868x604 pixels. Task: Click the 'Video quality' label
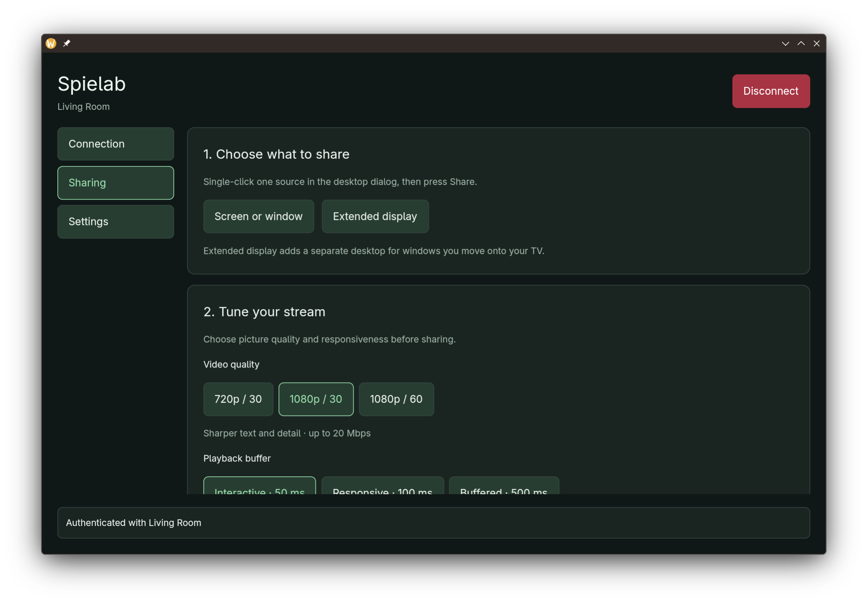231,365
